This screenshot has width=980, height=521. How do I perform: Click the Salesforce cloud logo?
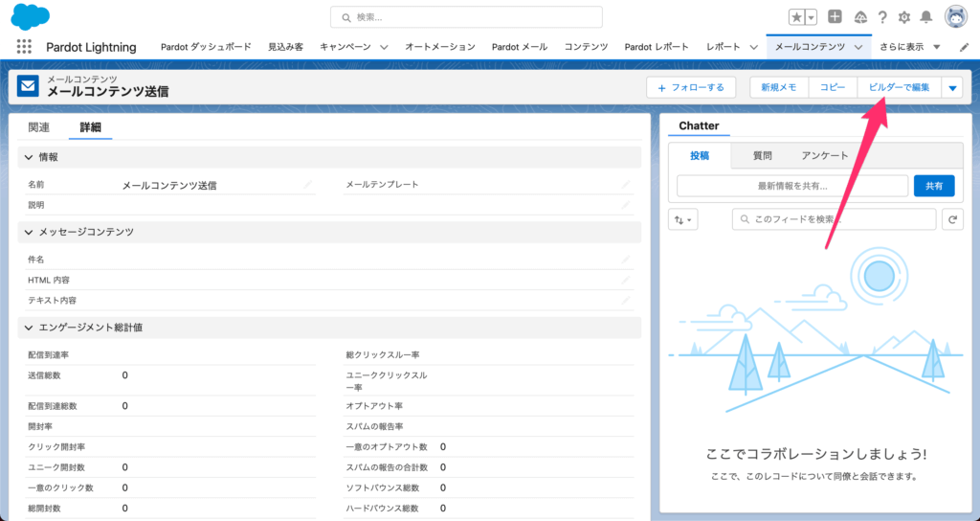click(x=30, y=15)
